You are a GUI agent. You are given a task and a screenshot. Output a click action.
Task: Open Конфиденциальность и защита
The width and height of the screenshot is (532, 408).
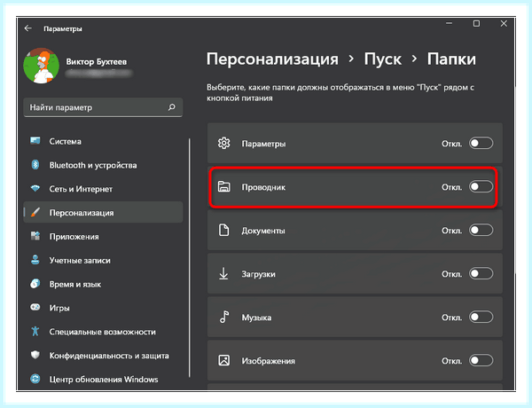click(103, 355)
